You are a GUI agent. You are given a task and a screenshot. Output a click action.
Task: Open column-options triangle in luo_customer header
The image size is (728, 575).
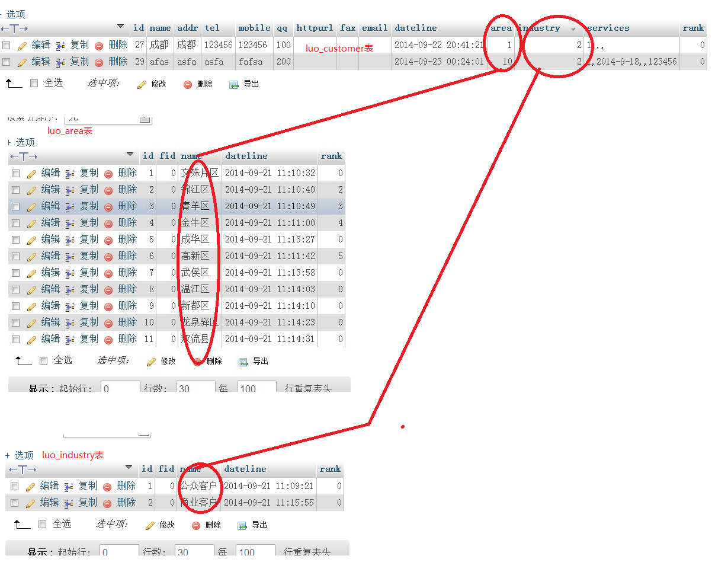(120, 27)
